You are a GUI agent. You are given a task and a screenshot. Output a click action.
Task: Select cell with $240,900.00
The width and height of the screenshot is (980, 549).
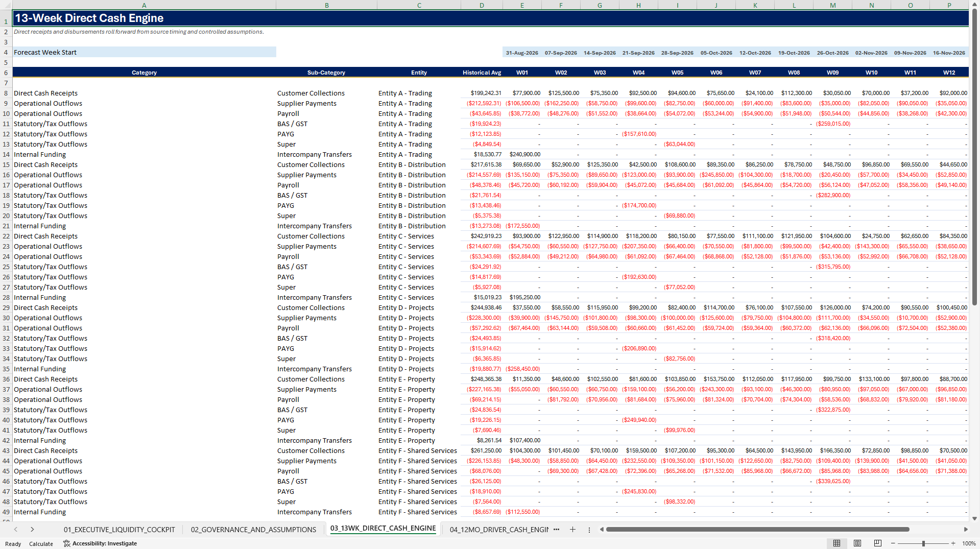522,154
